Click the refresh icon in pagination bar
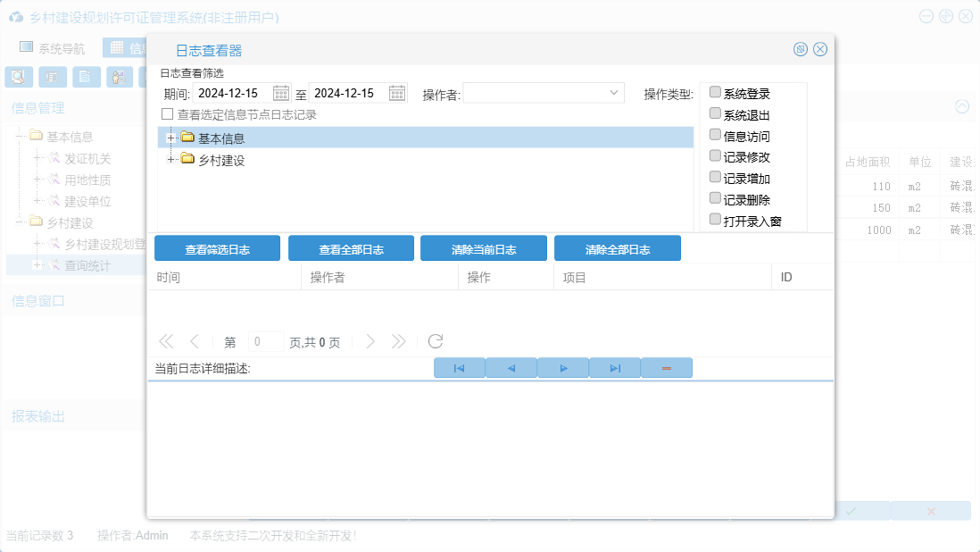The width and height of the screenshot is (980, 552). coord(436,341)
